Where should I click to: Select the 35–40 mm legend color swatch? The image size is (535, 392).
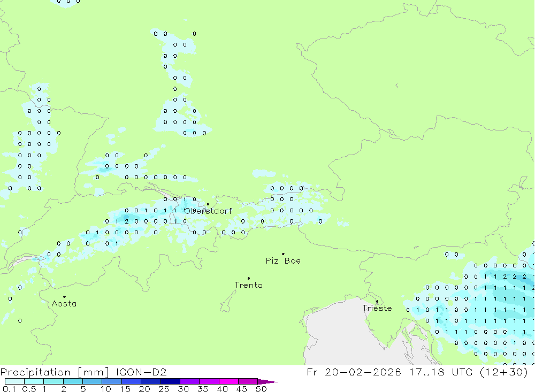[209, 381]
